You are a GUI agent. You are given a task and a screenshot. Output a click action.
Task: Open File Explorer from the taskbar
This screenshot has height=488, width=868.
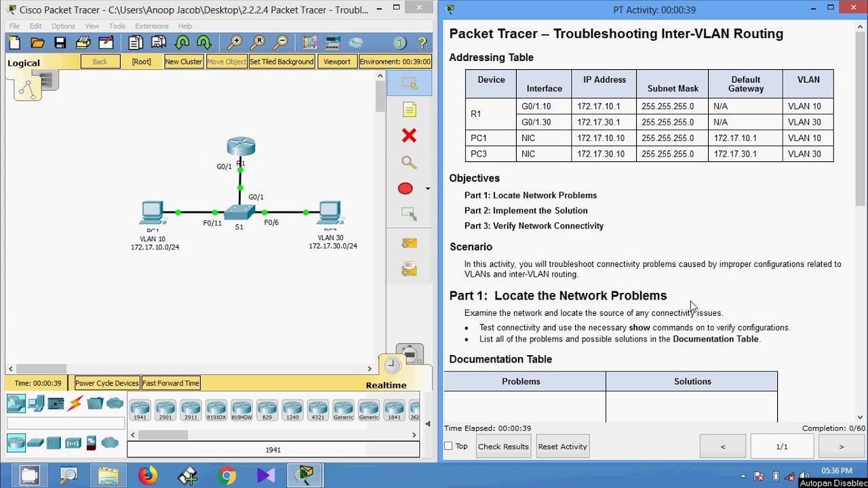(108, 476)
